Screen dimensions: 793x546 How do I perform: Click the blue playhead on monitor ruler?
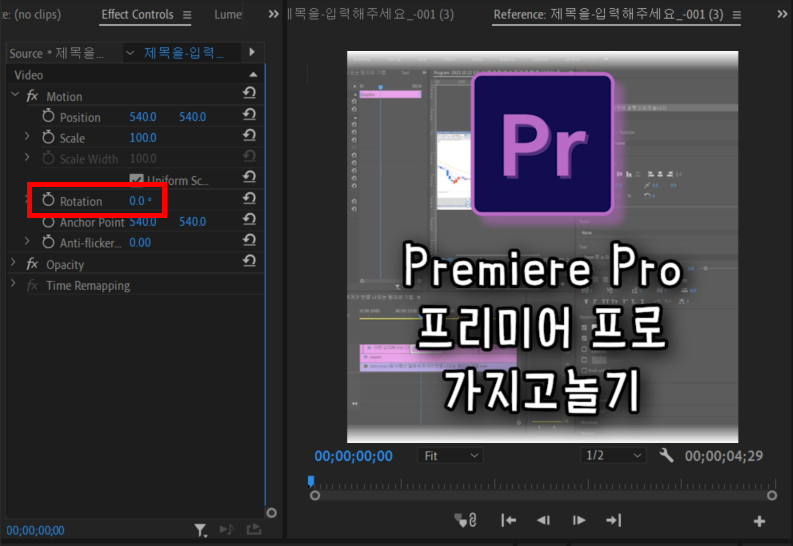[x=311, y=480]
